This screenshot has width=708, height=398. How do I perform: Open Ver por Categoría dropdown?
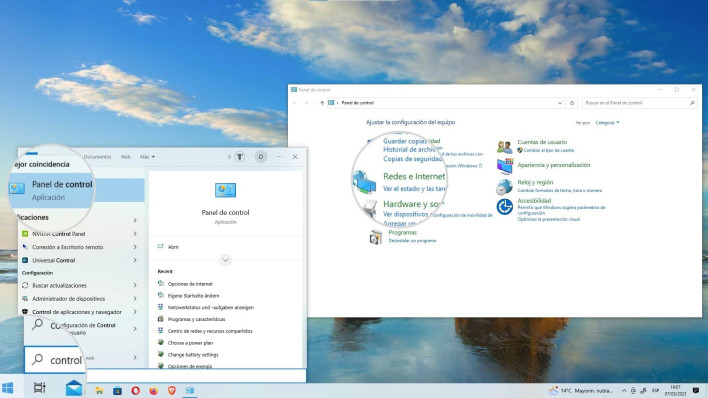pyautogui.click(x=607, y=122)
